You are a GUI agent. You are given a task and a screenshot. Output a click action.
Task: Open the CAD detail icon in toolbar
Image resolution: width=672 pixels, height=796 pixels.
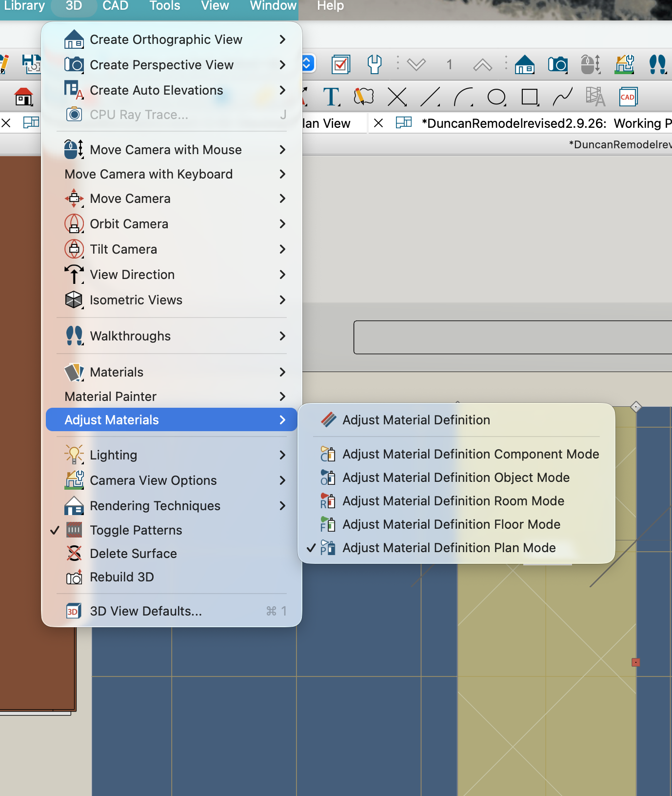[x=628, y=97]
